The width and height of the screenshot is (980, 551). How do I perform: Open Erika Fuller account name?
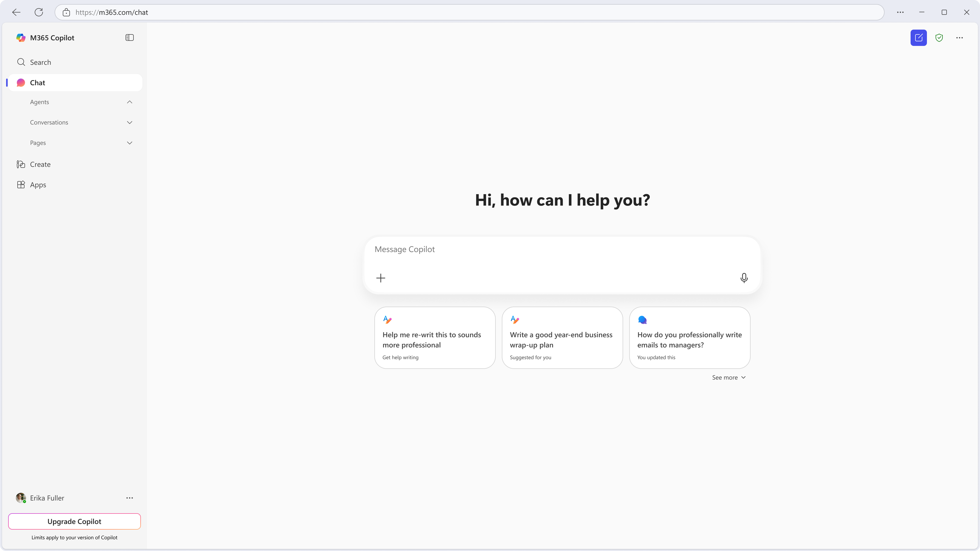(47, 498)
